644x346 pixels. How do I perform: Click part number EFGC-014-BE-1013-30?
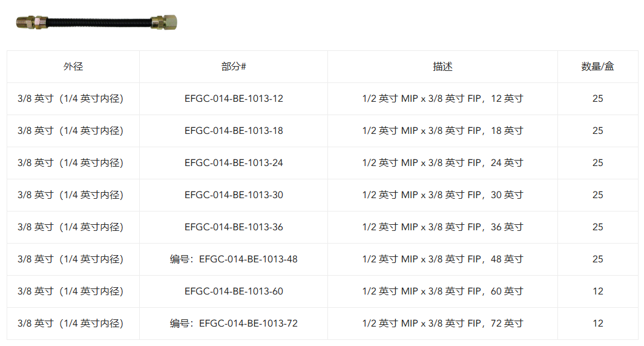coord(234,195)
